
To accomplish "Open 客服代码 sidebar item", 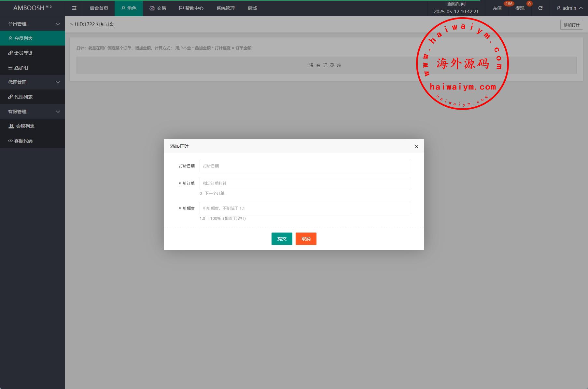I will [23, 141].
